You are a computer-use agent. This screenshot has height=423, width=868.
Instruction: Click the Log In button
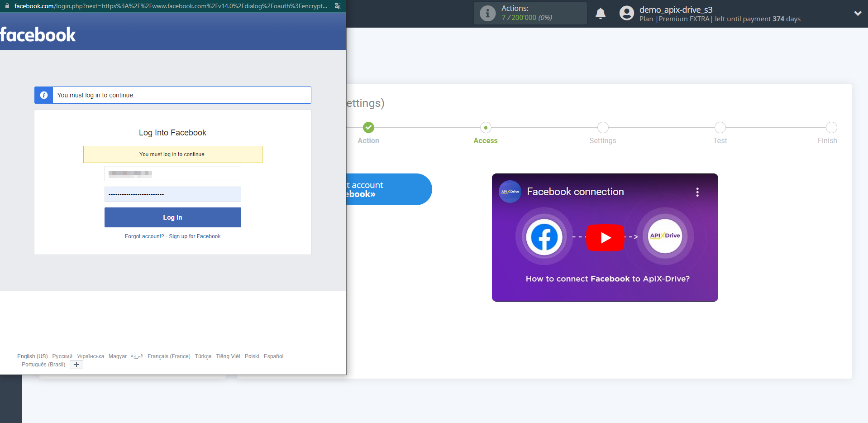coord(173,217)
